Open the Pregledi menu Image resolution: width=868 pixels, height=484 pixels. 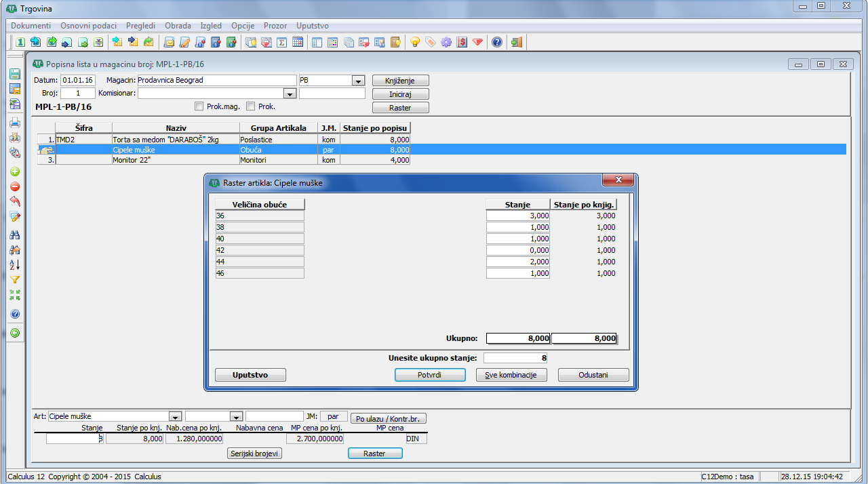[140, 25]
